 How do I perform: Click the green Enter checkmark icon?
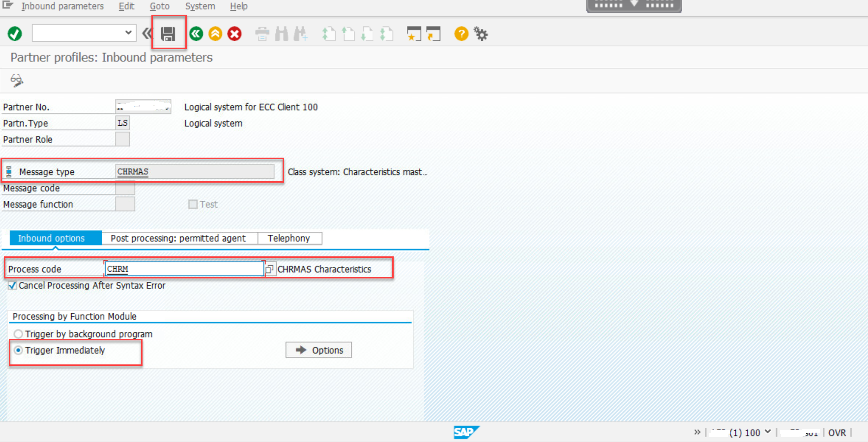pos(15,34)
